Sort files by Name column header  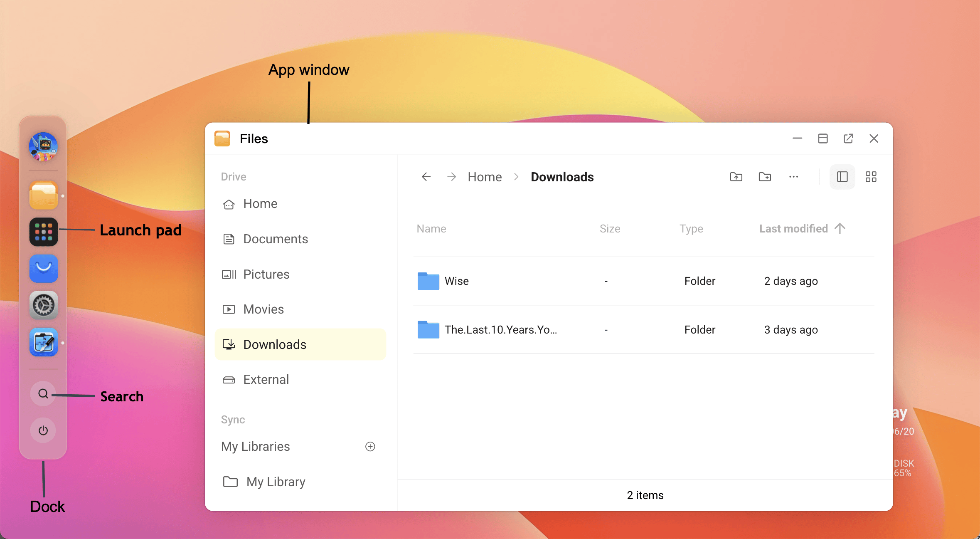coord(431,229)
